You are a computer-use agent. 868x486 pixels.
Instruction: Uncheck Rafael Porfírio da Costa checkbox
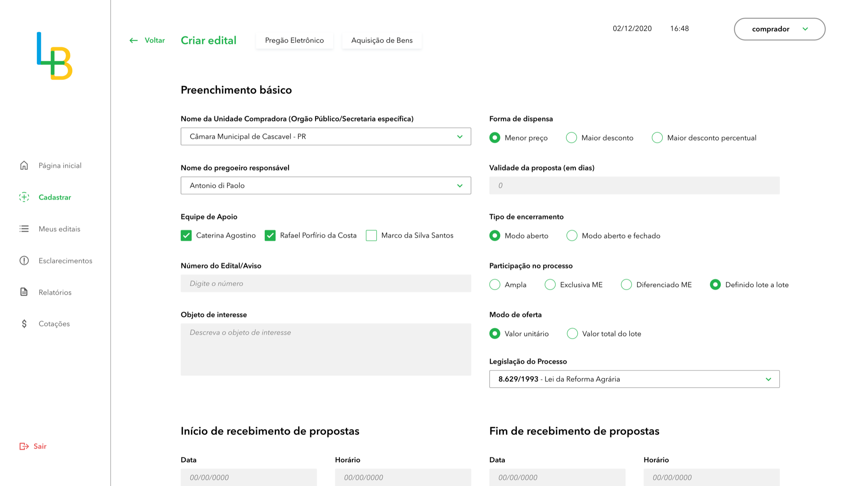click(x=270, y=235)
